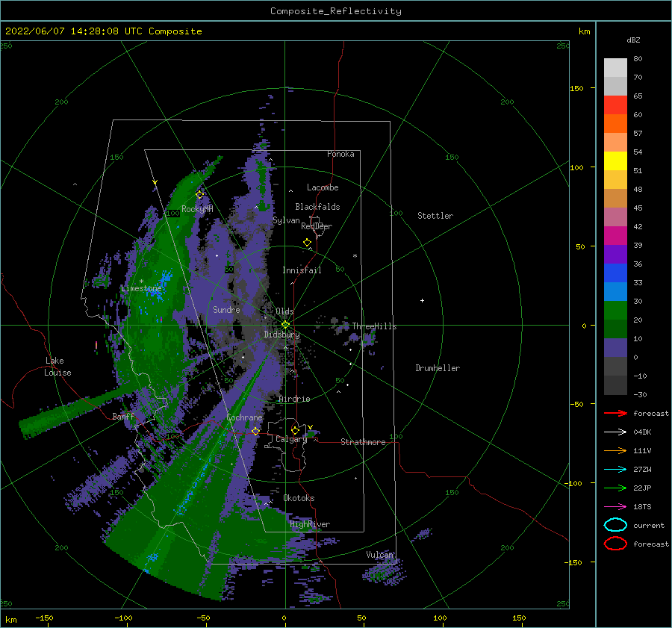Click the white 04DK arrow icon
Viewport: 672px width, 628px height.
tap(615, 432)
